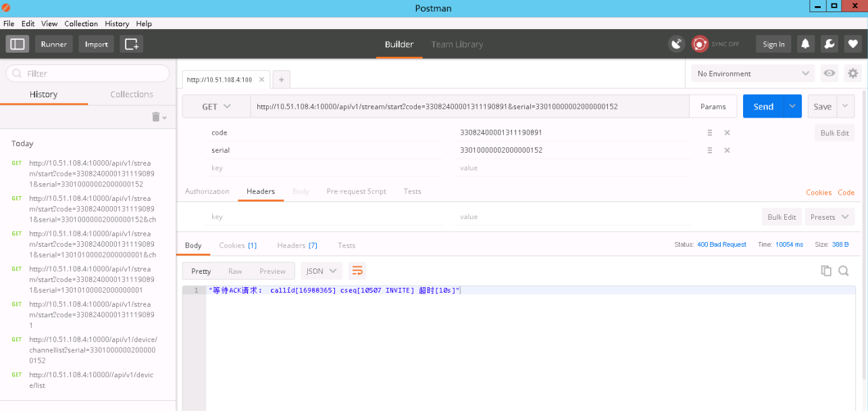Open settings wrench icon
This screenshot has width=868, height=411.
tap(829, 44)
